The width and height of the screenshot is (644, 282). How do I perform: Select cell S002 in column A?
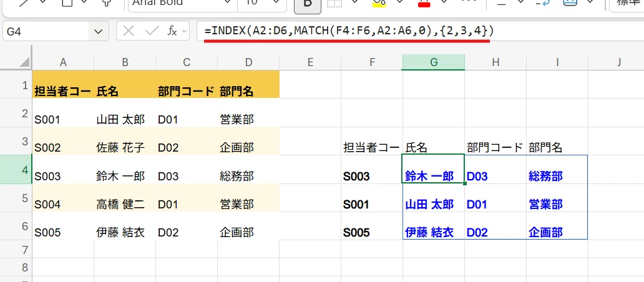(x=63, y=141)
